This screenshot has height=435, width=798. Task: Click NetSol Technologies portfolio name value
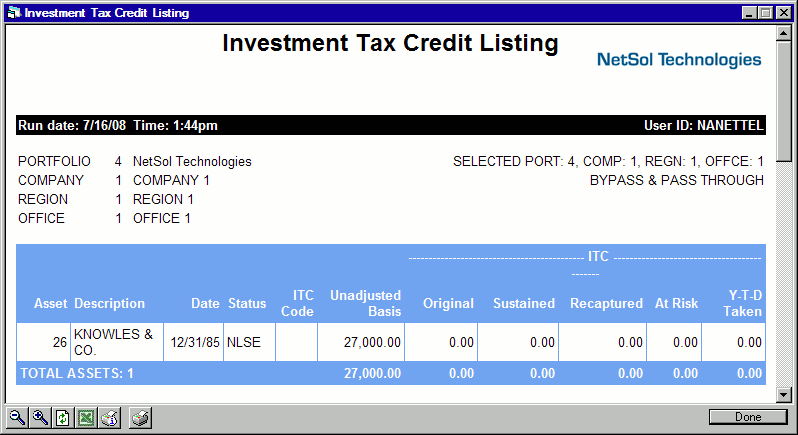tap(192, 161)
